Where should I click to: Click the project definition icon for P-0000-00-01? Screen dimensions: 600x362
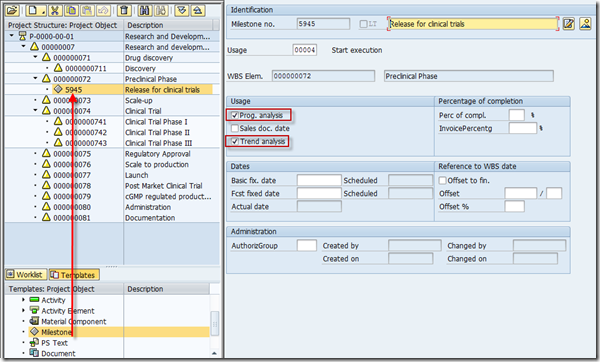[x=23, y=36]
